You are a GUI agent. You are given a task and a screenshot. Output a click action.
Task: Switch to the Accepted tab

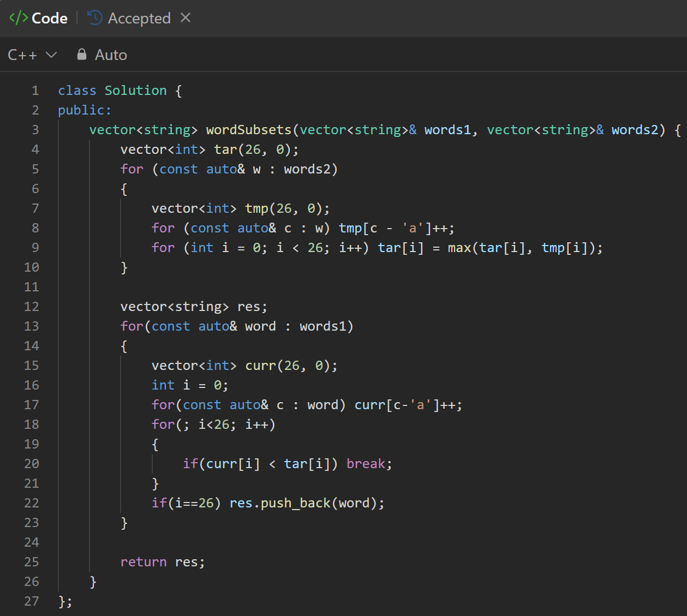129,18
